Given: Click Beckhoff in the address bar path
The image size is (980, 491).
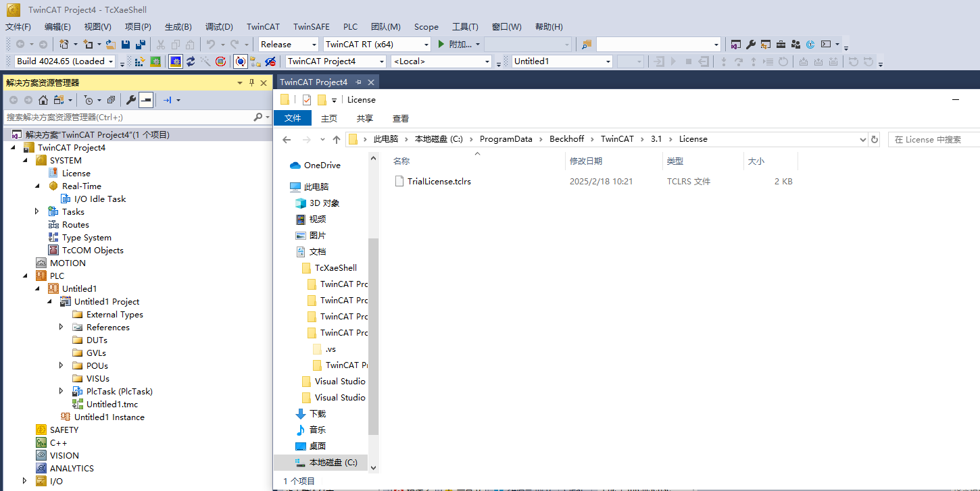Looking at the screenshot, I should (566, 139).
